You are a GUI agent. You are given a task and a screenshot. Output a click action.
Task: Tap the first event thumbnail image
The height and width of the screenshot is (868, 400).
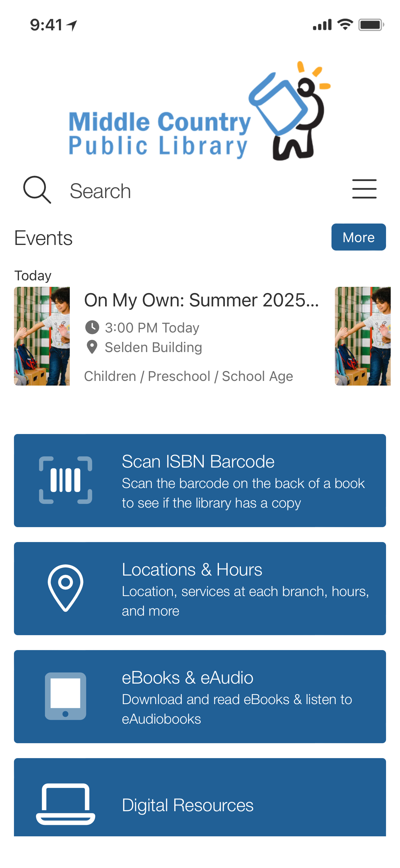click(x=42, y=336)
